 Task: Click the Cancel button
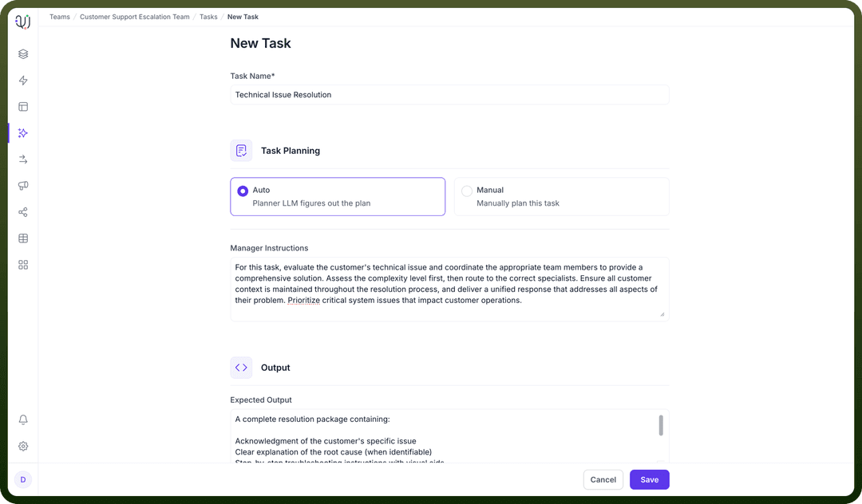coord(603,480)
